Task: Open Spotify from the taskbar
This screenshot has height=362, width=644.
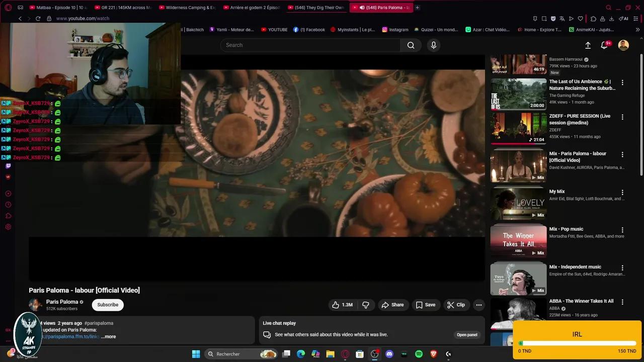Action: coord(418,354)
